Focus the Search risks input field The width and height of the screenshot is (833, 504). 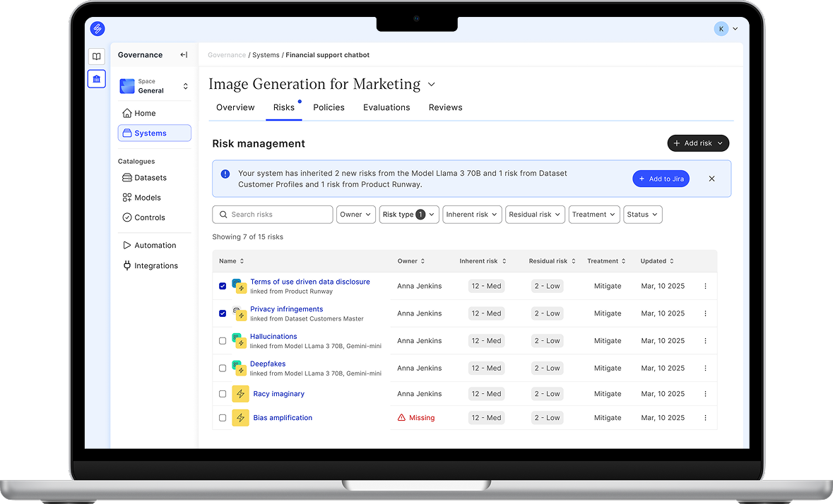click(x=273, y=215)
